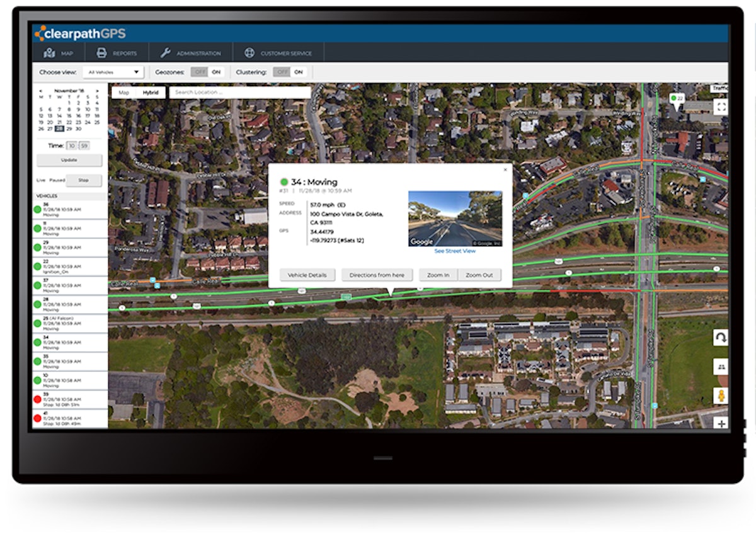
Task: Select the Map view tab
Action: click(124, 92)
